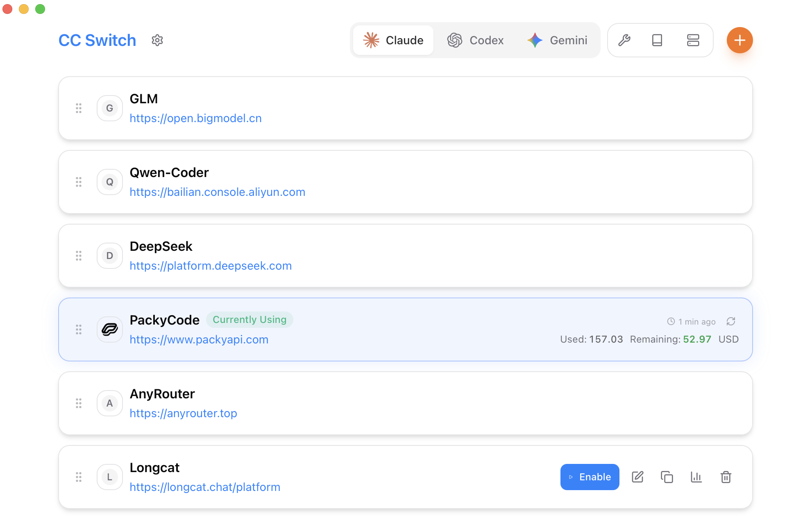
Task: Click the clock icon beside 1 min ago
Action: tap(671, 322)
